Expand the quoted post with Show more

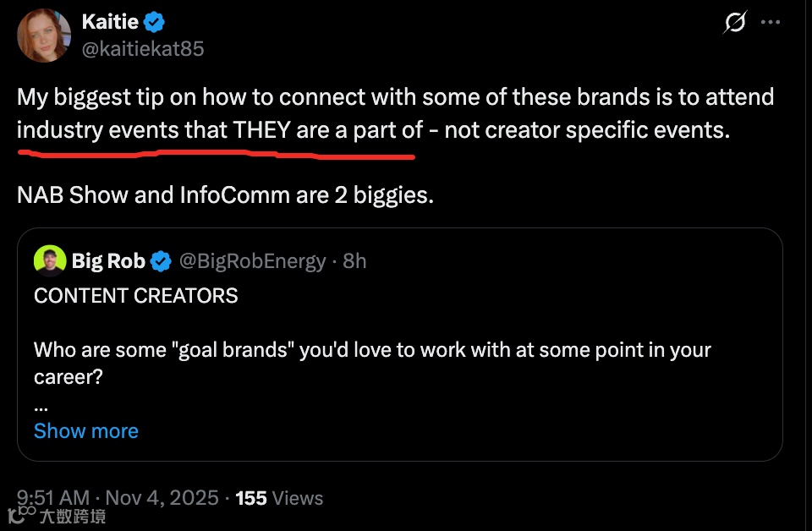pyautogui.click(x=85, y=430)
